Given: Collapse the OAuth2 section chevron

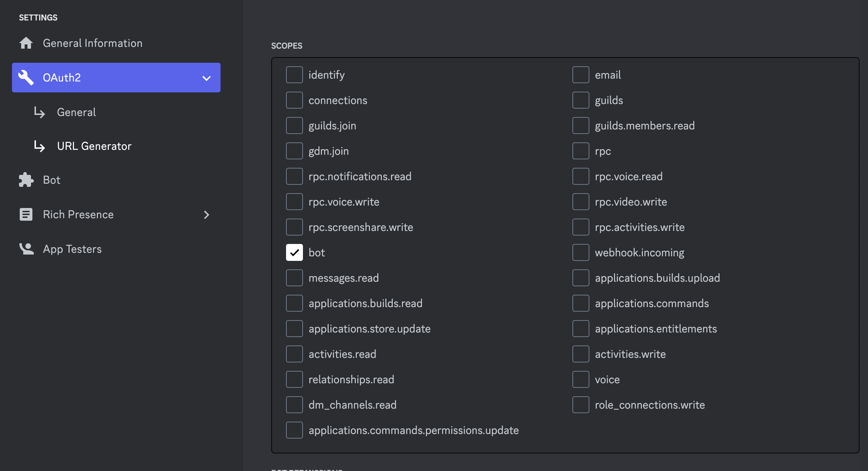Looking at the screenshot, I should 206,78.
